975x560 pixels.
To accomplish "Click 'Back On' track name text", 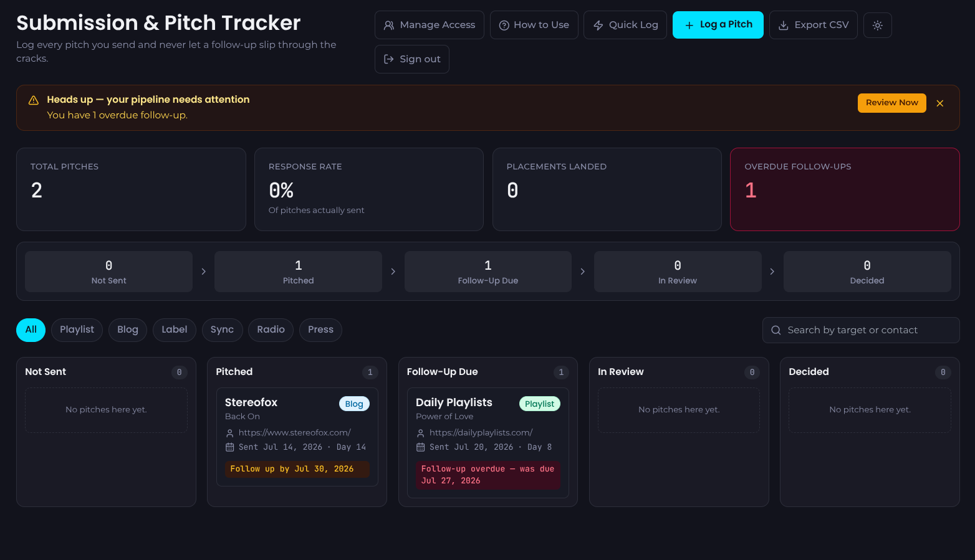I will click(243, 417).
